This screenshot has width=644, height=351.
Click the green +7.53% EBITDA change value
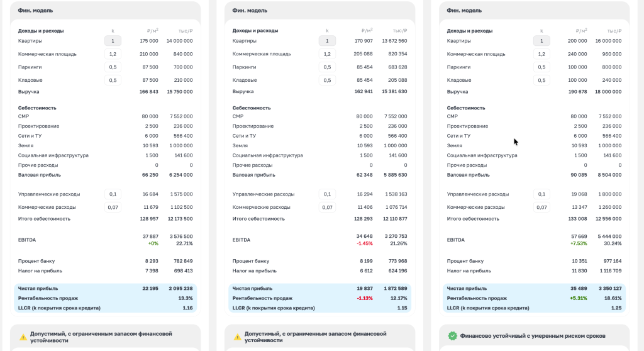tap(579, 243)
